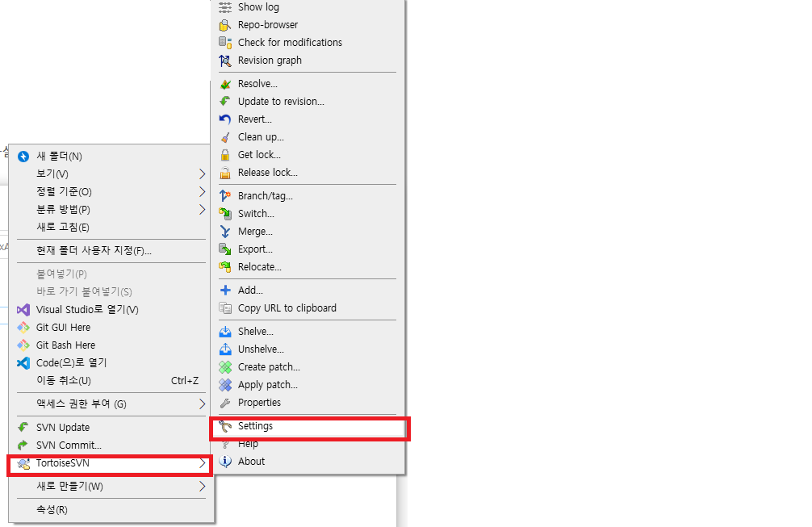Click the Git GUI Here icon
This screenshot has width=812, height=527.
click(23, 327)
